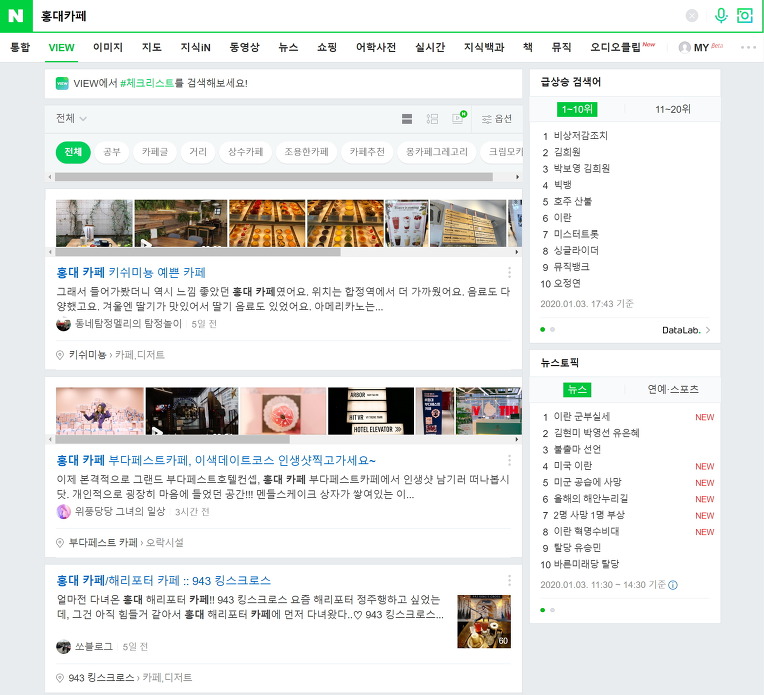Select the 연예·스포츠 tab in 뉴스토픽
This screenshot has width=764, height=695.
pos(672,389)
